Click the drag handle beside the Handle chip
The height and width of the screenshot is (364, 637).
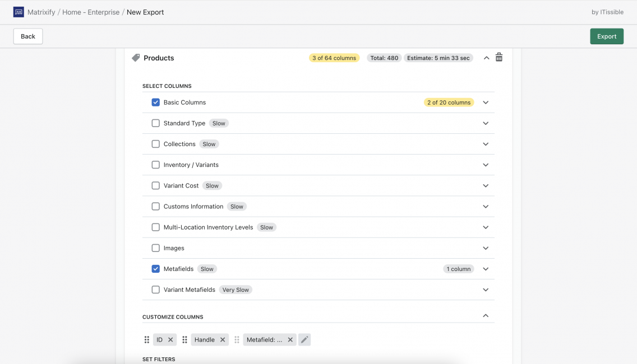tap(184, 339)
